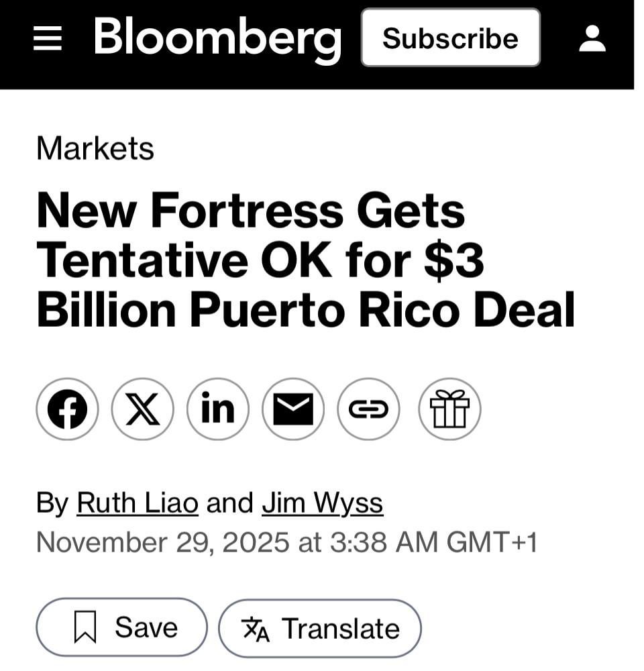Screen dimensions: 644x671
Task: Share article on X
Action: click(142, 409)
